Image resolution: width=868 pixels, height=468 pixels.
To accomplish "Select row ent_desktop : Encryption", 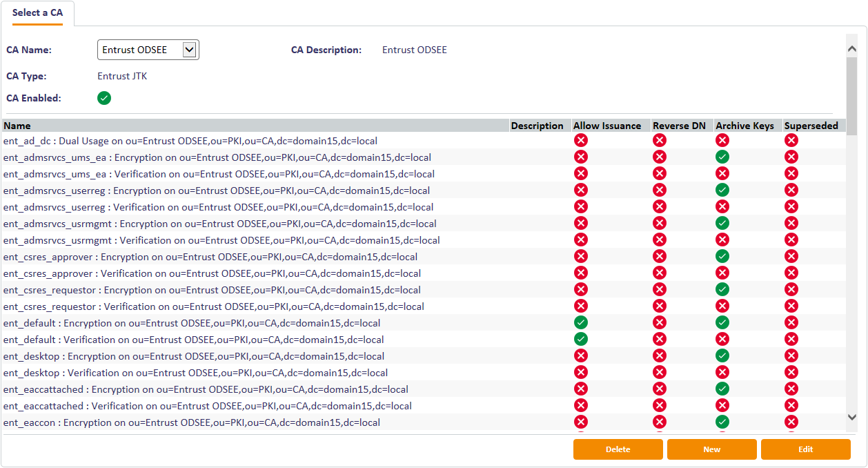I will pos(424,355).
